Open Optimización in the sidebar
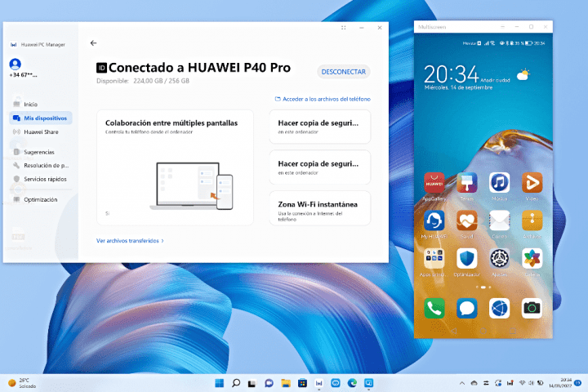Viewport: 588px width, 392px height. coord(41,199)
